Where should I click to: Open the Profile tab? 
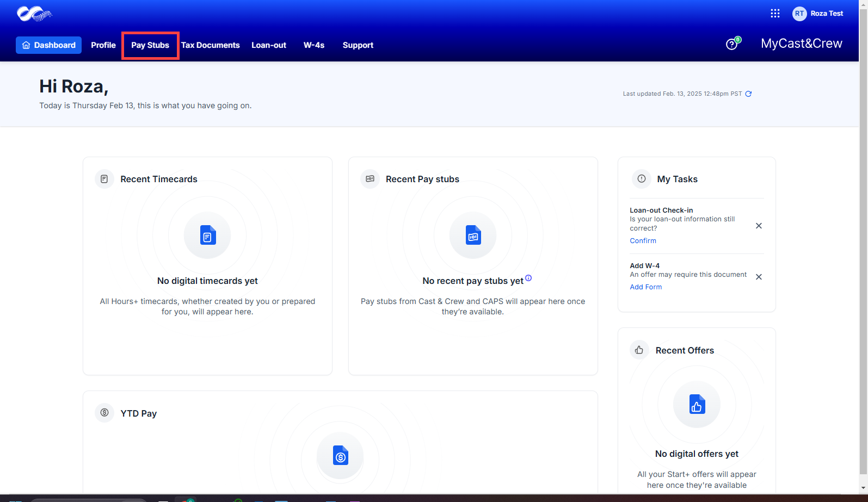[103, 45]
